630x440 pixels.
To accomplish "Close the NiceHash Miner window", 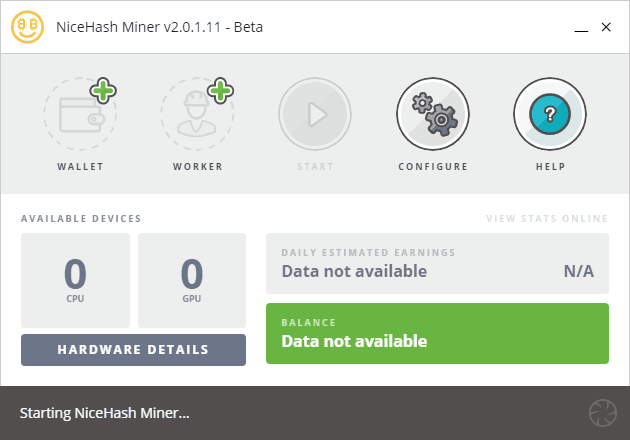I will pyautogui.click(x=606, y=27).
